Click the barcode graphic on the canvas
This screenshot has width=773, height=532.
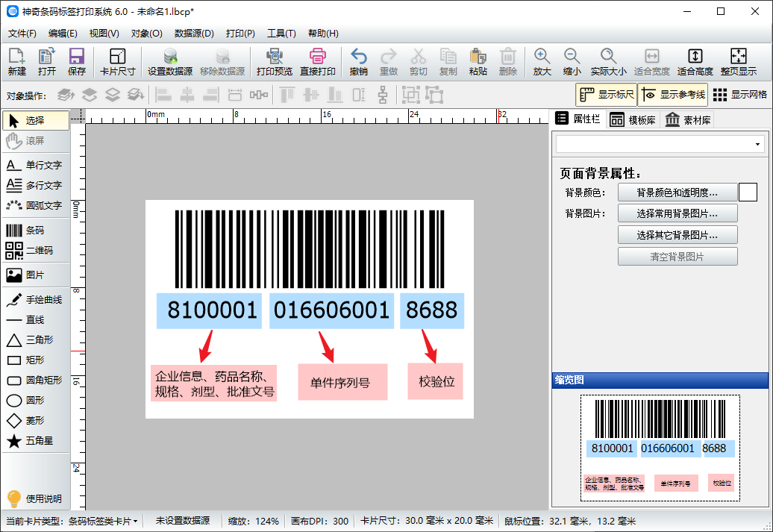[310, 249]
